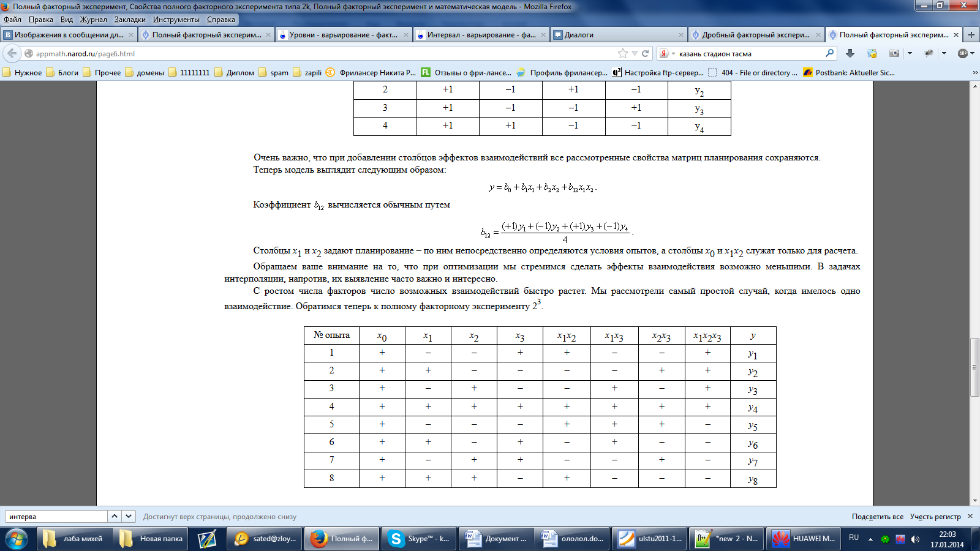Viewport: 980px width, 551px height.
Task: Expand the Firebug icon dropdown arrow
Action: coord(944,53)
